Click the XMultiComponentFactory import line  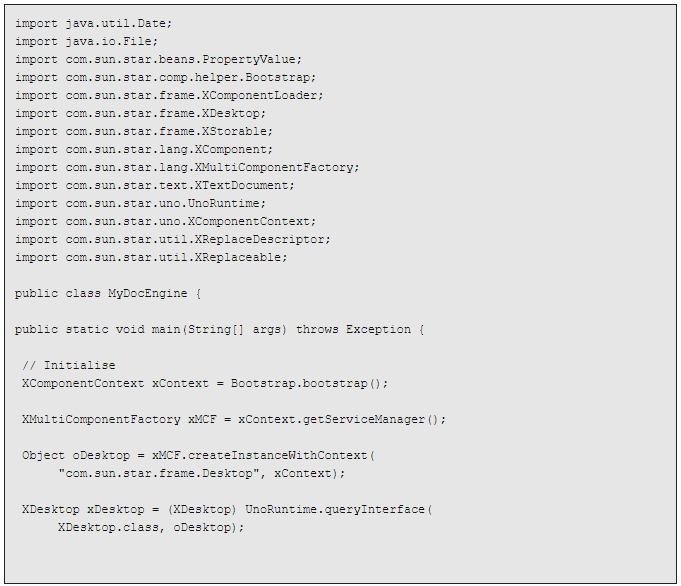coord(187,168)
